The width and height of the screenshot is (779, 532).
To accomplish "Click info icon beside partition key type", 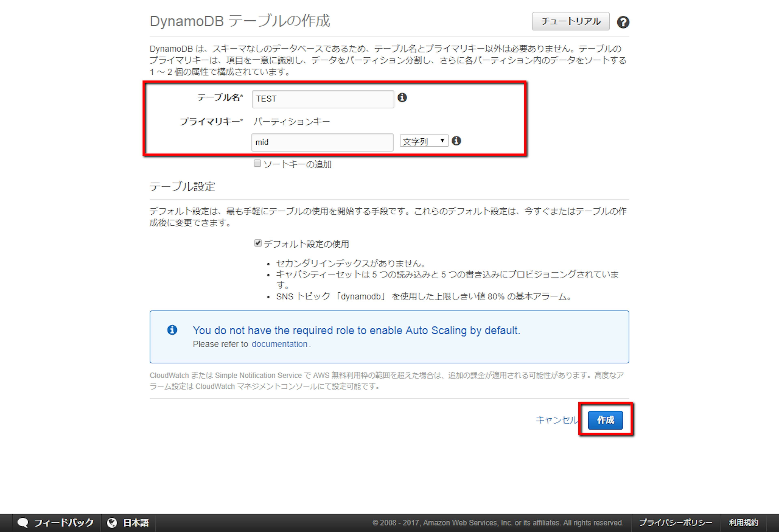I will click(x=456, y=141).
